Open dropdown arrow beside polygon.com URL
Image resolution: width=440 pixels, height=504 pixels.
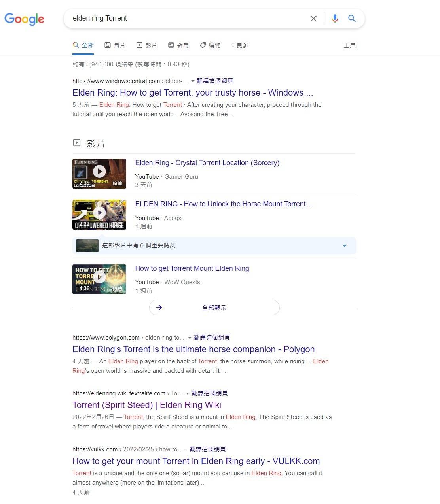click(190, 338)
